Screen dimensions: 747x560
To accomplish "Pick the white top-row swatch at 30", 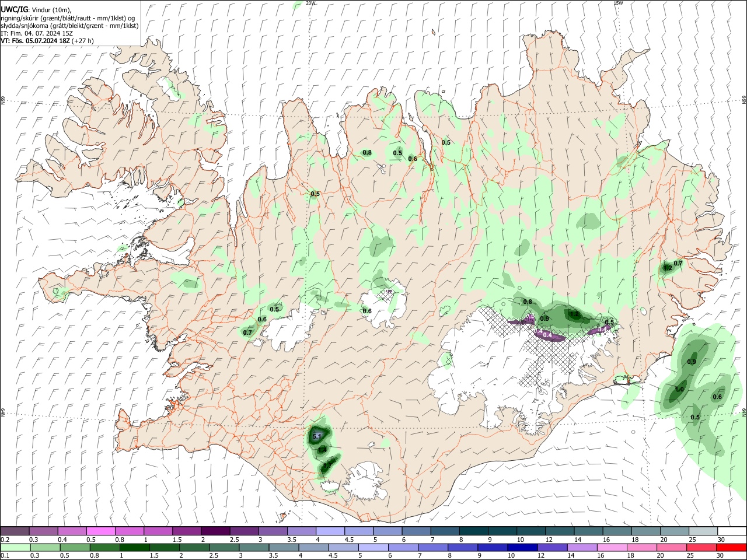I will (x=731, y=531).
